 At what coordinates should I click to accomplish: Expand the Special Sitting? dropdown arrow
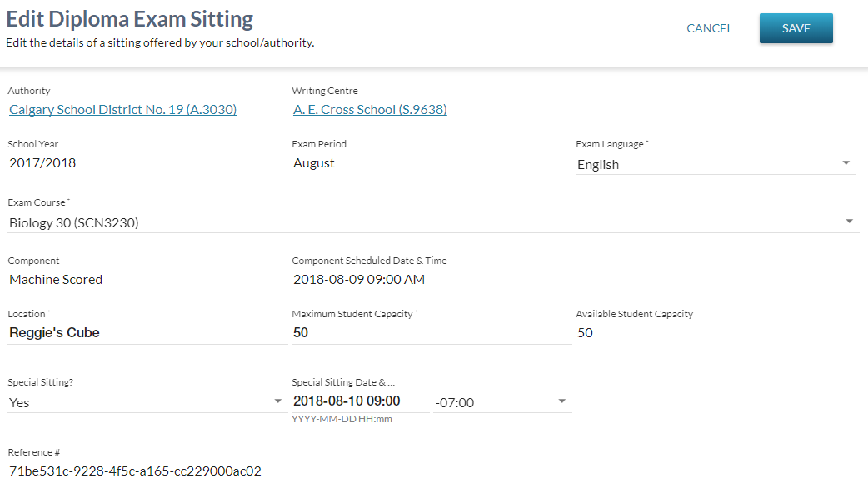point(277,401)
